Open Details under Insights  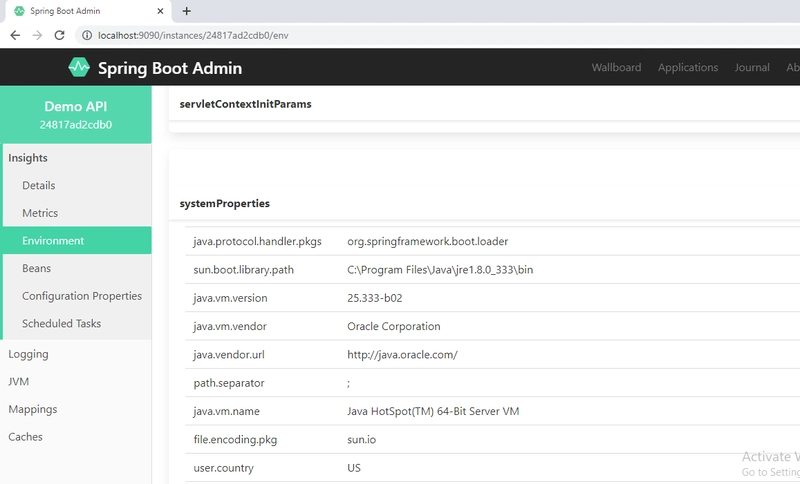click(x=39, y=186)
